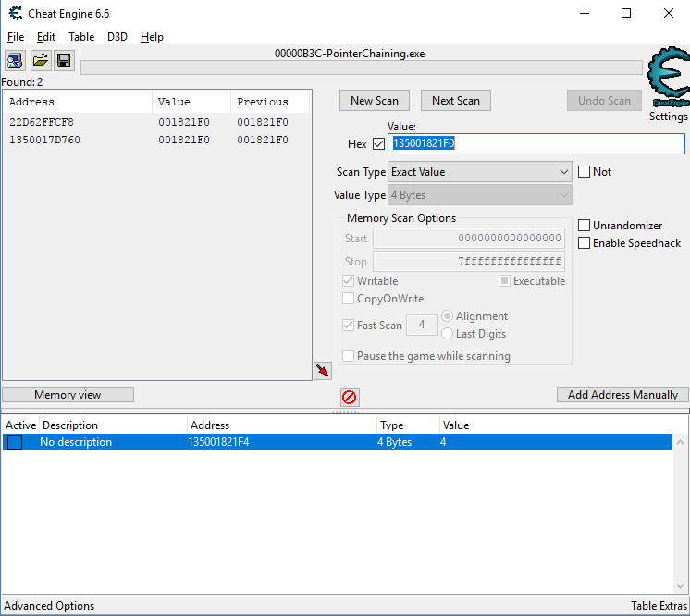690x616 pixels.
Task: Click Value cell of 1350017D760 row
Action: (184, 140)
